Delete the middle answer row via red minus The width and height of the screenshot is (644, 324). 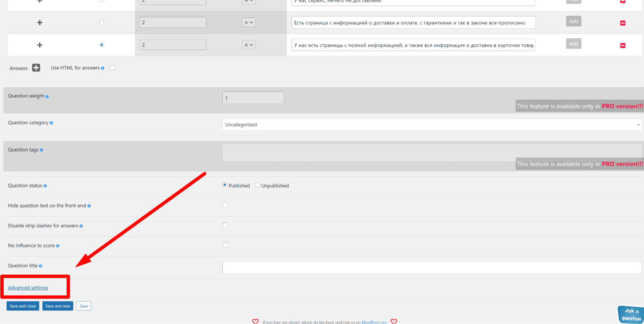(622, 23)
